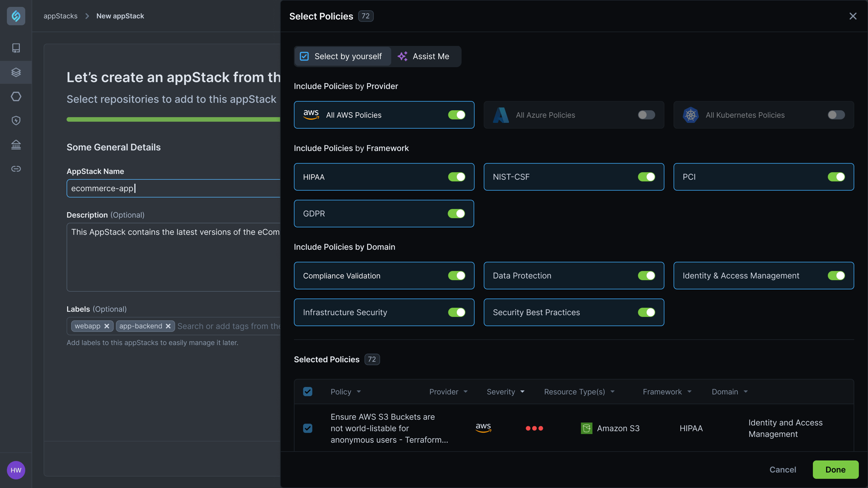Click the Azure logo icon in provider row

pyautogui.click(x=501, y=115)
